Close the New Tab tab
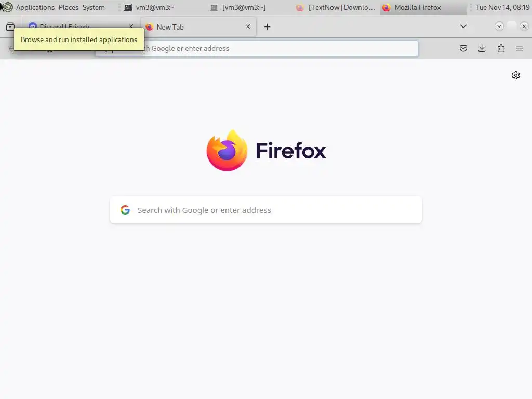Screen dimensions: 532x399 click(x=248, y=26)
